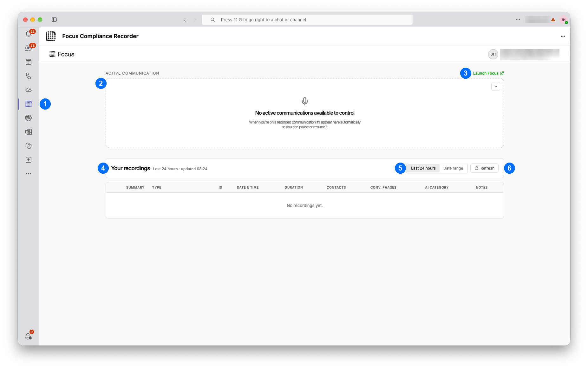Open the JH profile avatar in title bar
Viewport: 588px width, 369px height.
coord(564,20)
